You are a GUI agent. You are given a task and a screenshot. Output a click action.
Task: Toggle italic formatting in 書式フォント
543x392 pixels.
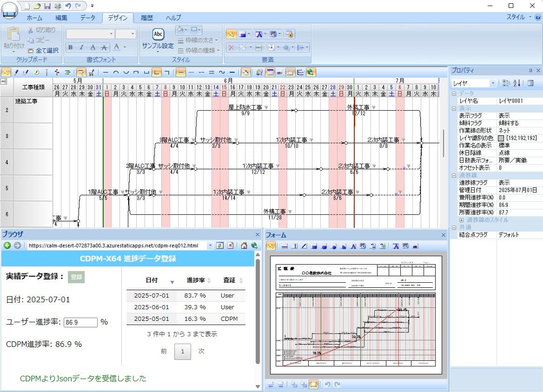pos(81,47)
